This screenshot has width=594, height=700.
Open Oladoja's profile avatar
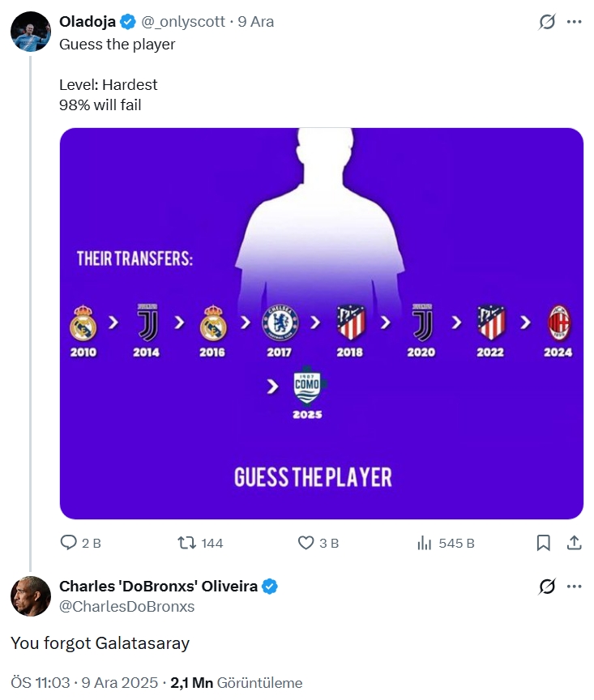click(x=31, y=32)
